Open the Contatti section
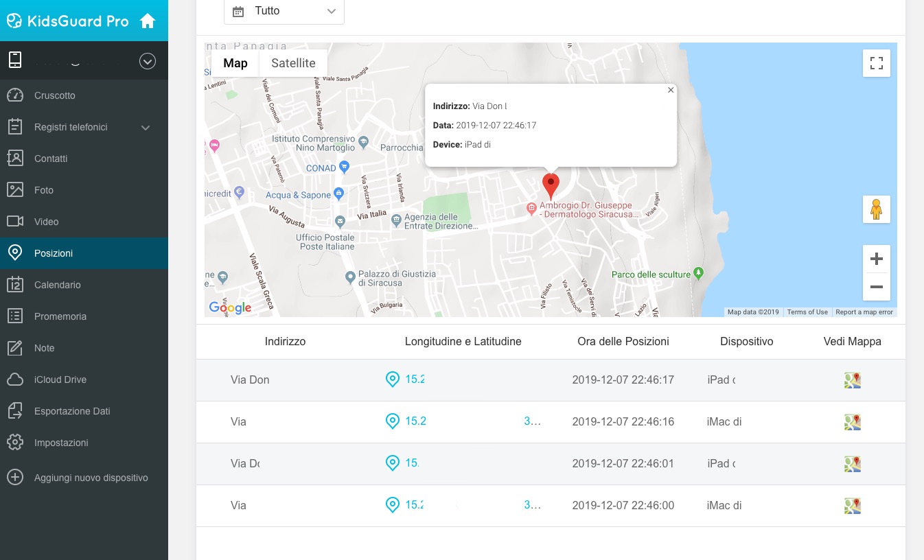 click(51, 159)
